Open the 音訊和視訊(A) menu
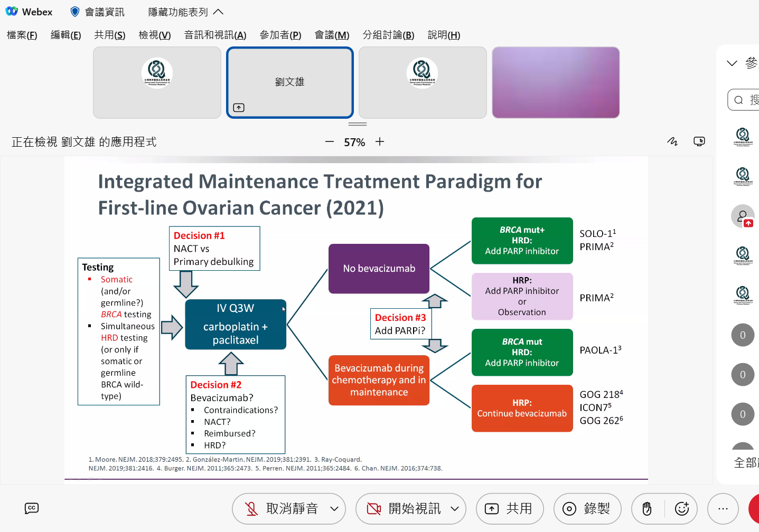Image resolution: width=759 pixels, height=532 pixels. coord(215,35)
